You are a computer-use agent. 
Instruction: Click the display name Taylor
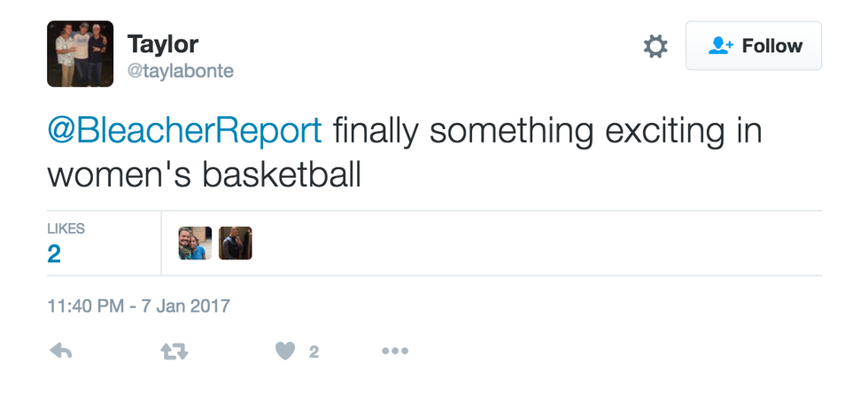point(164,43)
